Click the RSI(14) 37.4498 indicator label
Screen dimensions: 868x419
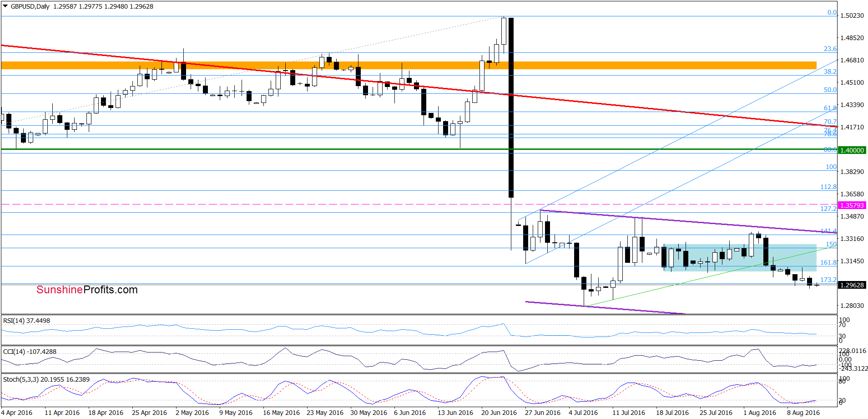coord(26,321)
